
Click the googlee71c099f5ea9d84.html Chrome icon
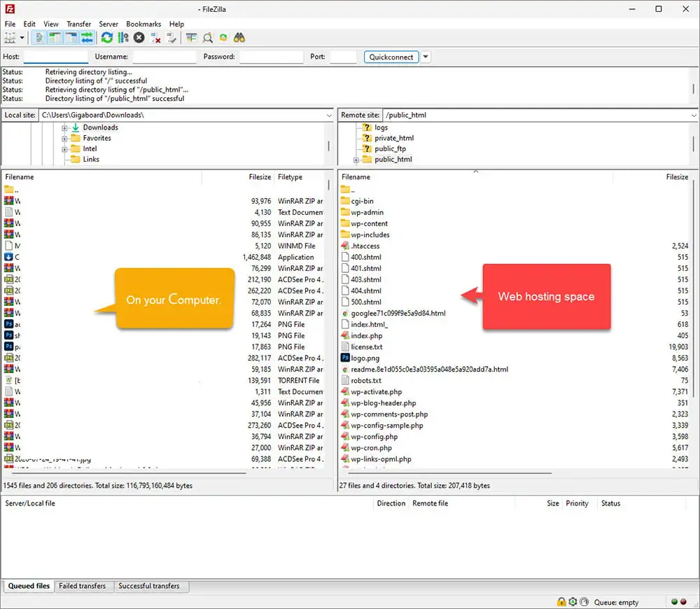(345, 313)
